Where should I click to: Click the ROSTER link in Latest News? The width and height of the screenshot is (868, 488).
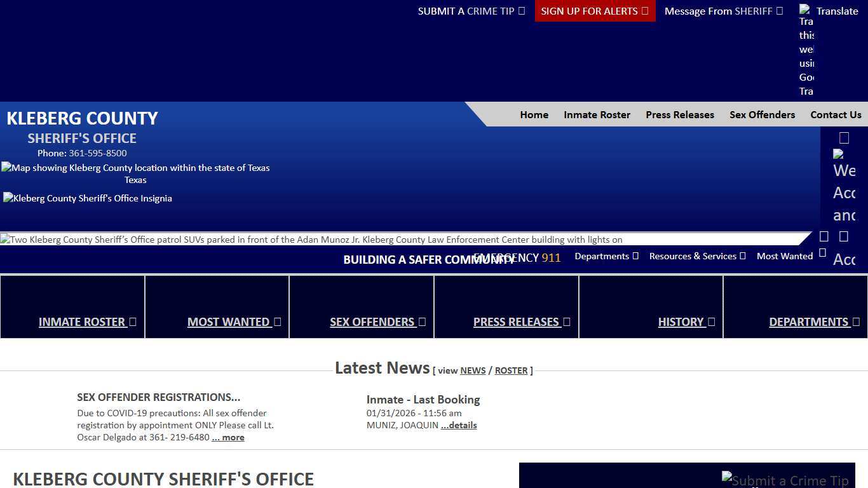511,370
